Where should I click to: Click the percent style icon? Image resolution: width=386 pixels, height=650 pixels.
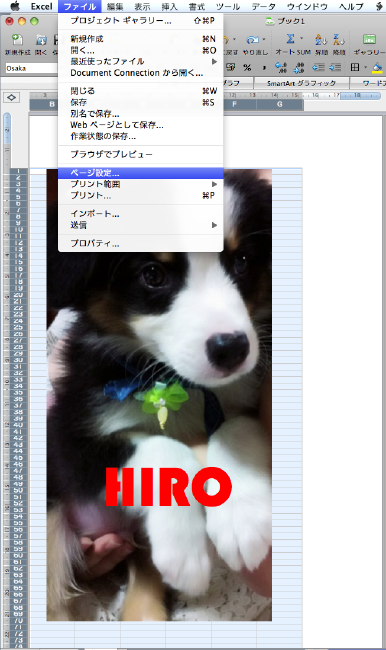click(x=248, y=68)
